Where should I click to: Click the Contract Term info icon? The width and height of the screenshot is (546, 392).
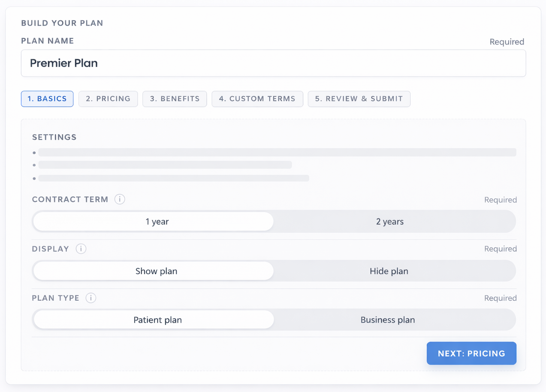coord(120,199)
